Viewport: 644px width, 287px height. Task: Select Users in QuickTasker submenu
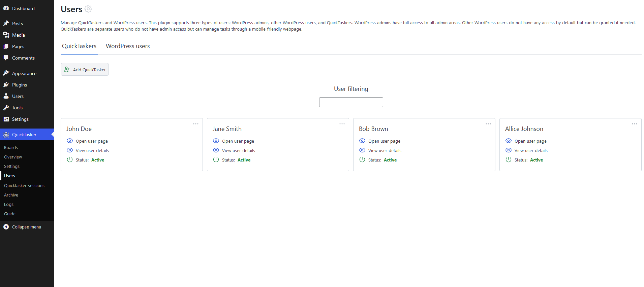[10, 176]
